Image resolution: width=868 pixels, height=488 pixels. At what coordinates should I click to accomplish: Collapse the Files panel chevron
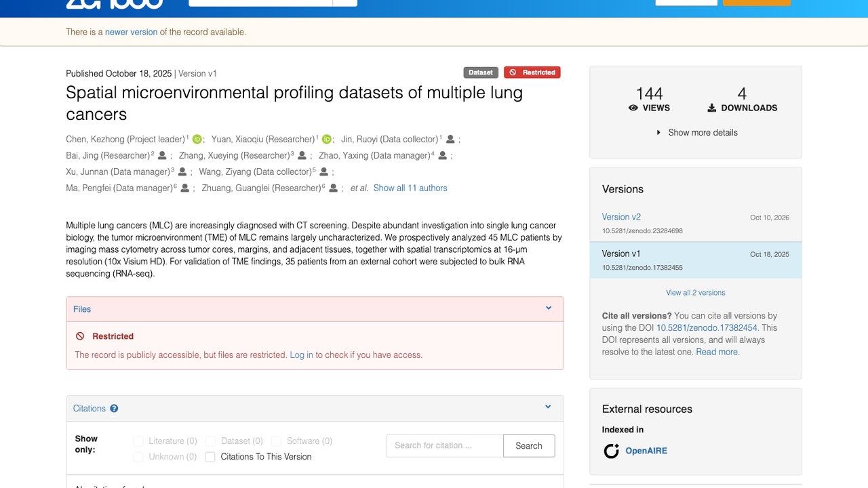[x=549, y=308]
